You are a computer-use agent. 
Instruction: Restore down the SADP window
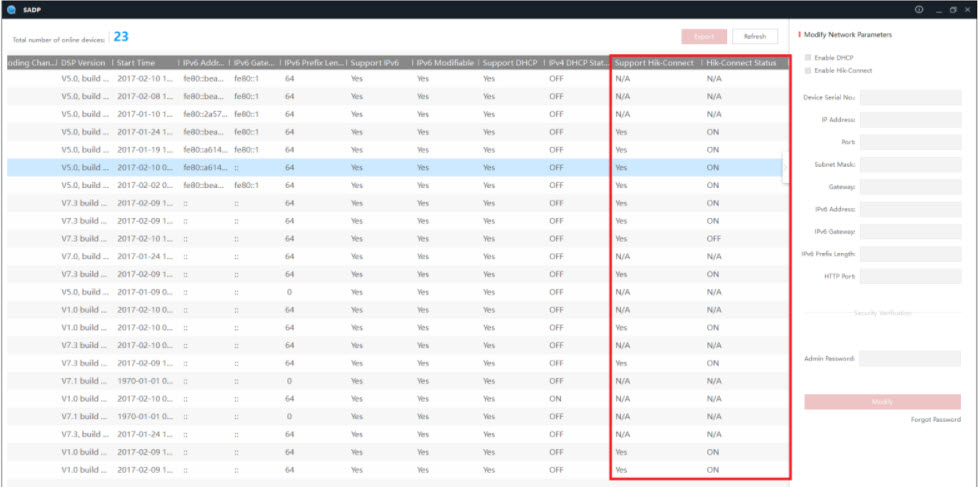click(953, 9)
